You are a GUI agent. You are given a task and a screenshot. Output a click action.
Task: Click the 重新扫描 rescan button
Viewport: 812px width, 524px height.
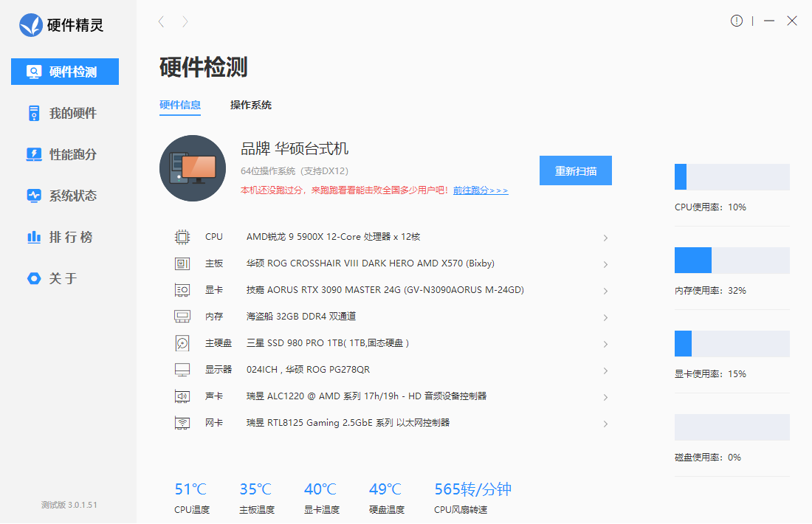coord(575,170)
